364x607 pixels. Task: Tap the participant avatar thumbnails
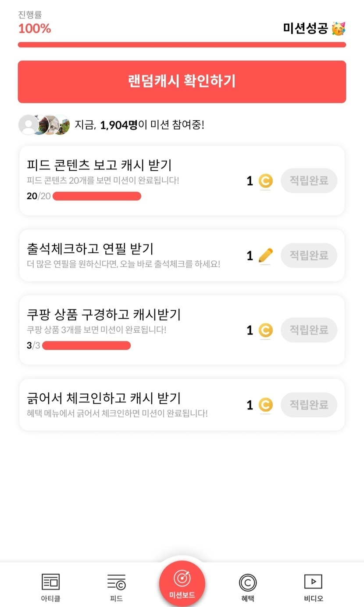coord(44,125)
